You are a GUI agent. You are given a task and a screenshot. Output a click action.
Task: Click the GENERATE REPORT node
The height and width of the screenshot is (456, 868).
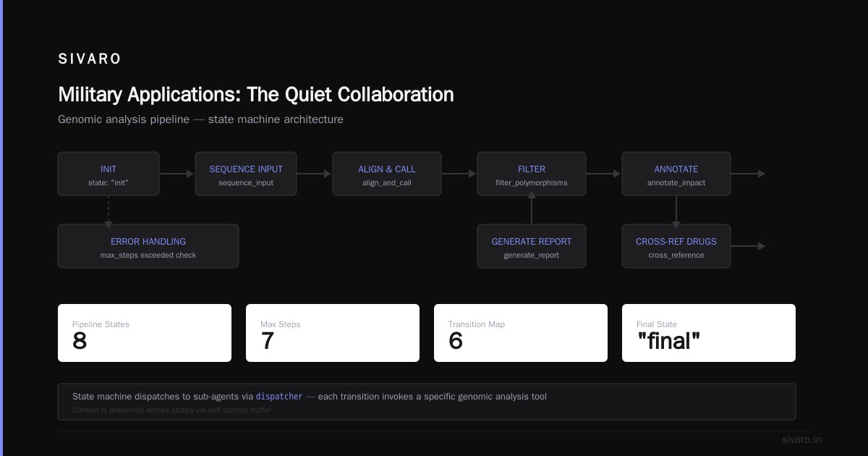pyautogui.click(x=532, y=246)
